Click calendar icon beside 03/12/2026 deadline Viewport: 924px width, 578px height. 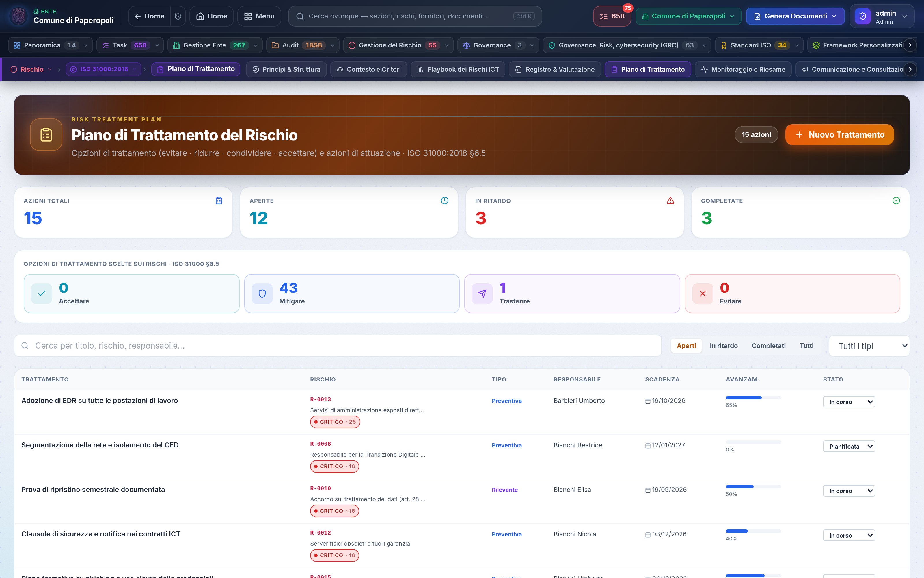coord(648,535)
